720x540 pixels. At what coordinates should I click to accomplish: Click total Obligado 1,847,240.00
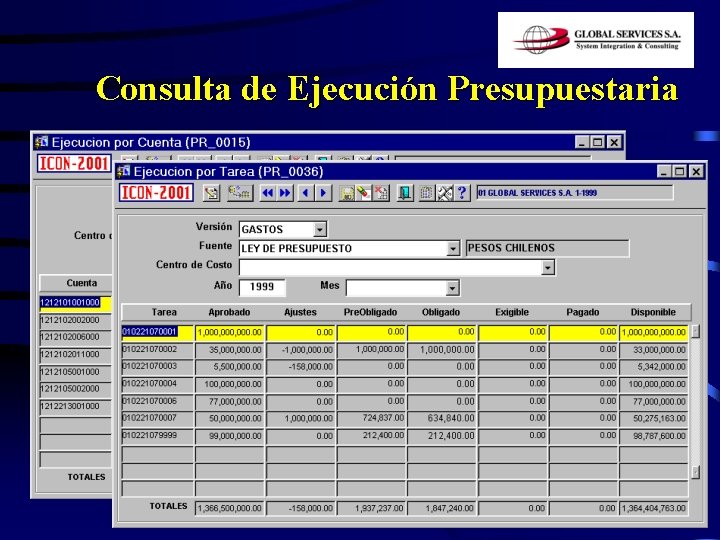pyautogui.click(x=442, y=508)
